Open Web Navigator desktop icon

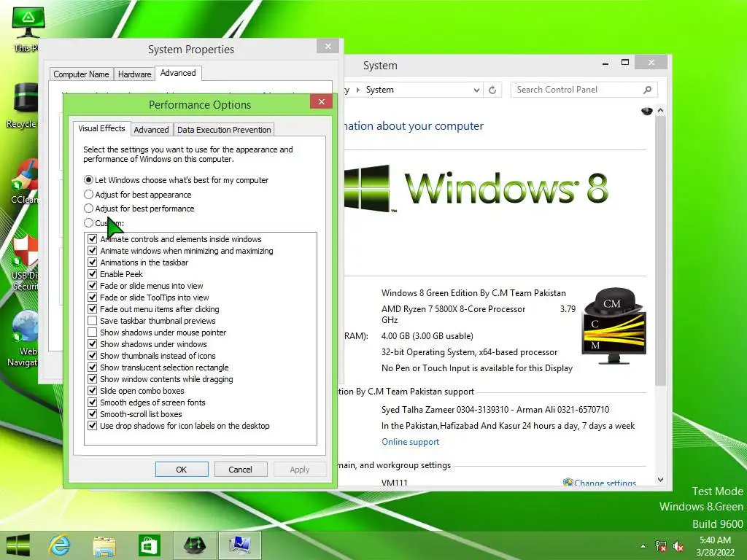click(24, 339)
